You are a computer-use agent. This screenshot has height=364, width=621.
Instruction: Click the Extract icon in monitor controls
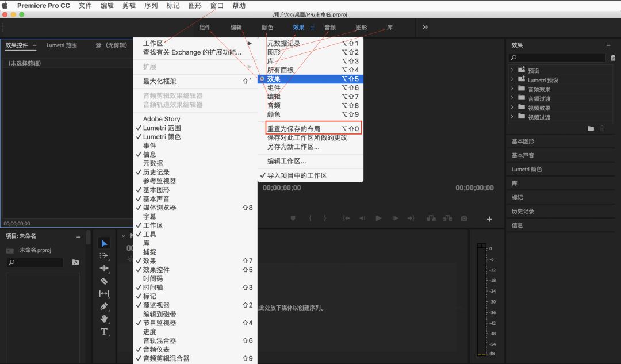point(447,219)
